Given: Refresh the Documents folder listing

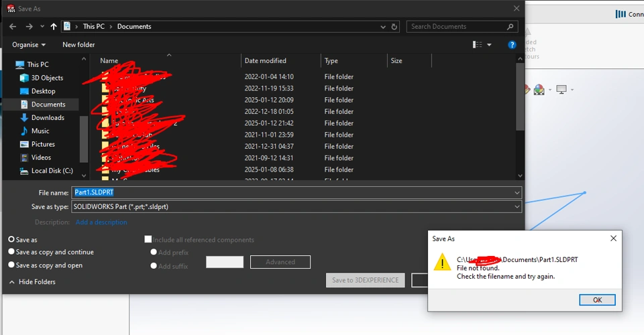Looking at the screenshot, I should tap(394, 27).
